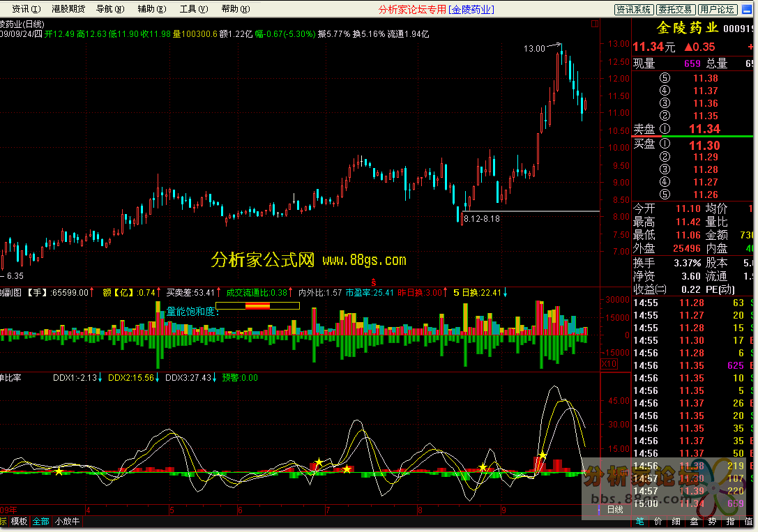Click the 委托交易 button

point(676,9)
